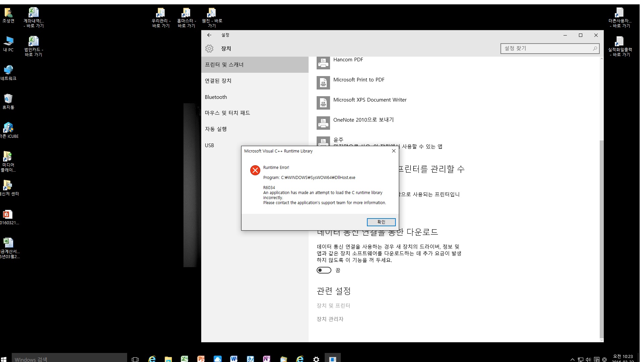644x362 pixels.
Task: Select USB in the sidebar
Action: (x=255, y=145)
